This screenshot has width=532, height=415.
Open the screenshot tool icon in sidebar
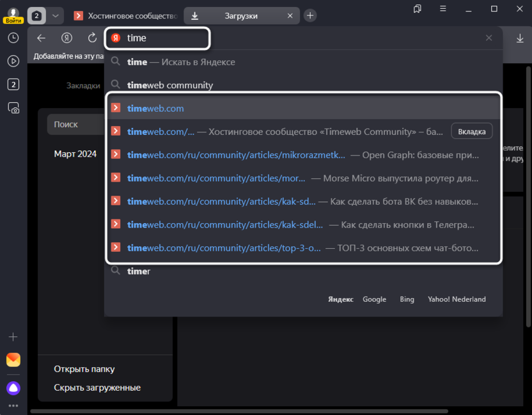pos(13,108)
